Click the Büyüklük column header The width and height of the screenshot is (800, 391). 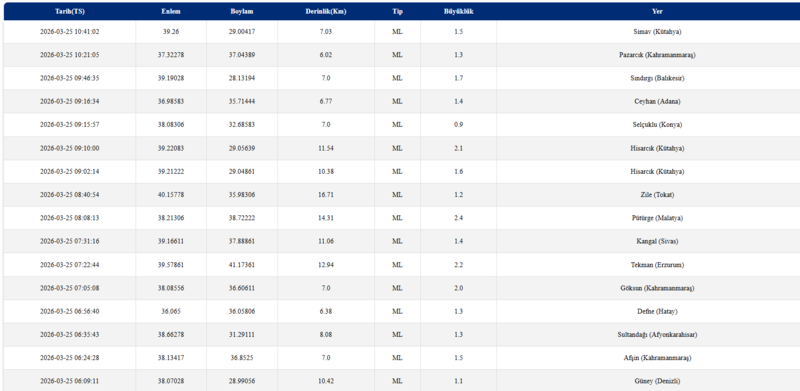pyautogui.click(x=458, y=11)
